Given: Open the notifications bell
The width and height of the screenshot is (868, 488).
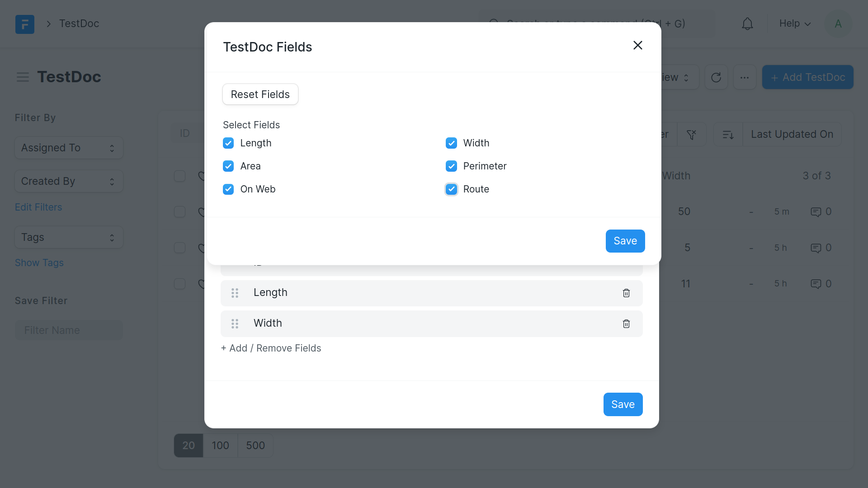Looking at the screenshot, I should tap(747, 24).
